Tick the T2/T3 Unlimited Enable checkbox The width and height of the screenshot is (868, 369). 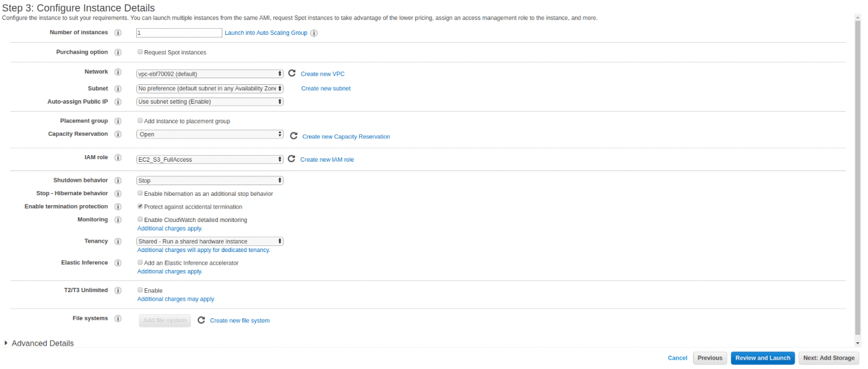coord(140,290)
